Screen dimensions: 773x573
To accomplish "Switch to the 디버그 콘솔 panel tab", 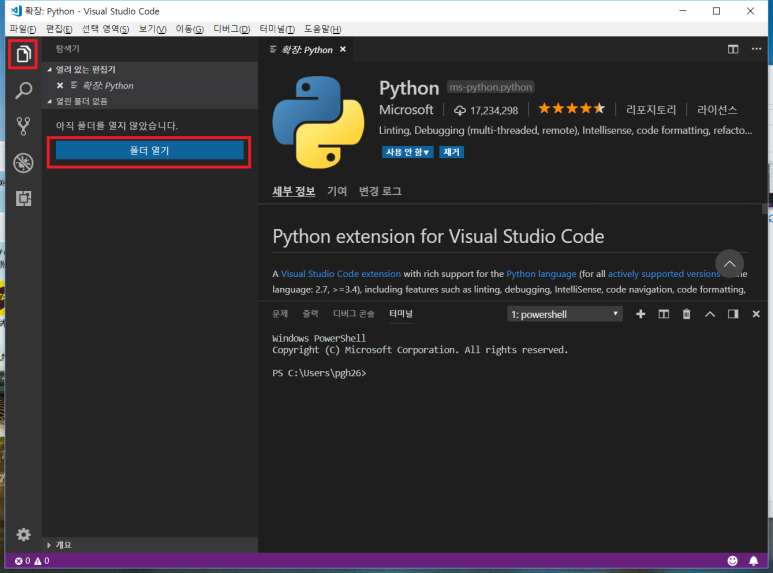I will [354, 314].
